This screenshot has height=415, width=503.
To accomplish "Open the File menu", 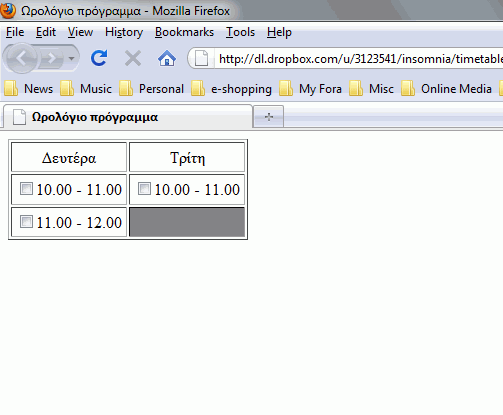I will [x=15, y=32].
